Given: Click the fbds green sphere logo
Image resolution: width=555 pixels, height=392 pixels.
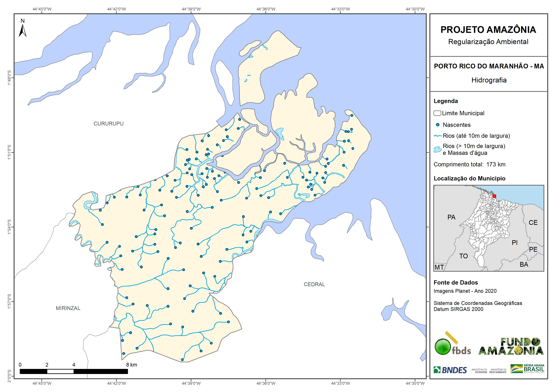Looking at the screenshot, I should (x=443, y=347).
